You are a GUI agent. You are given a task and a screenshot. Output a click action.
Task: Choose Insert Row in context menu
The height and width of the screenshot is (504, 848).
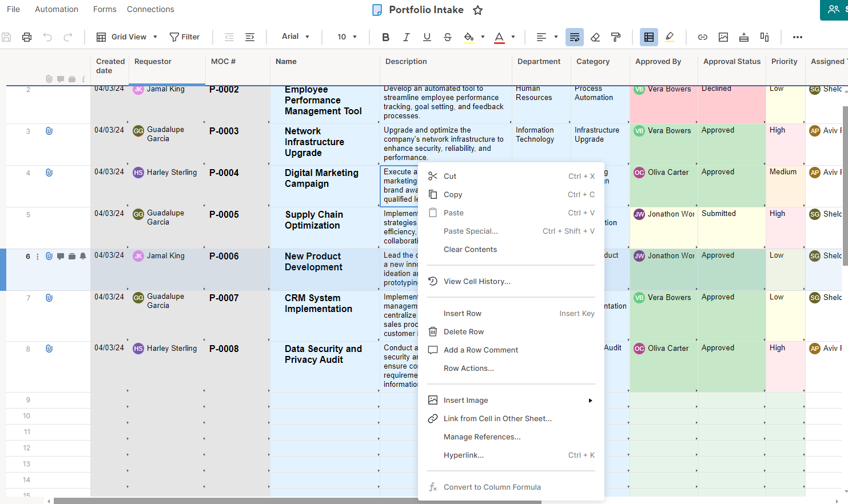point(511,313)
